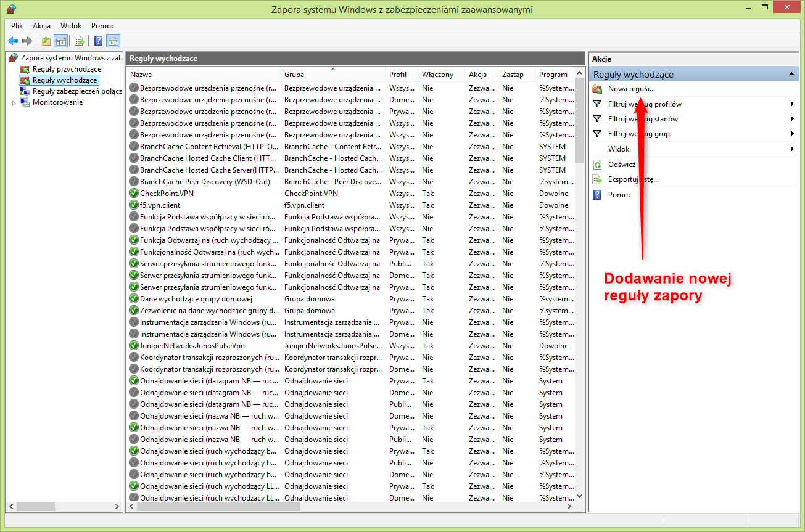The width and height of the screenshot is (805, 532).
Task: Click Eksportuj listę... in the actions pane
Action: (634, 179)
